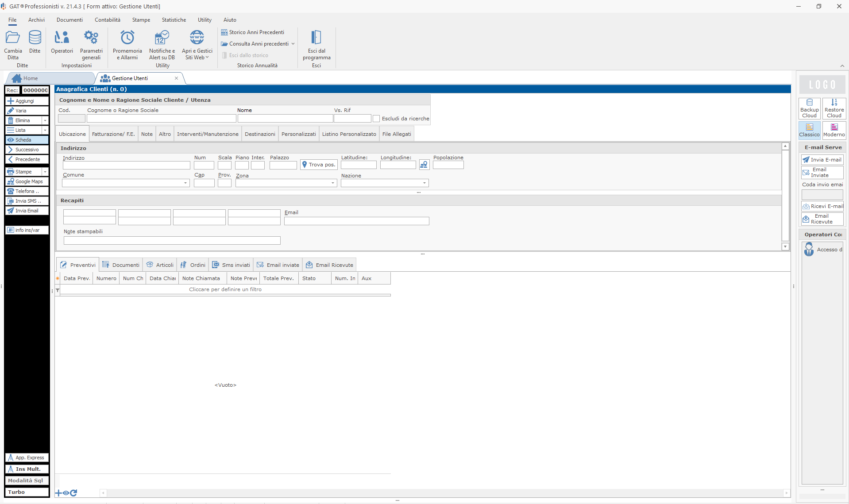Open Email Ricevute list
Image resolution: width=849 pixels, height=504 pixels.
click(x=822, y=219)
